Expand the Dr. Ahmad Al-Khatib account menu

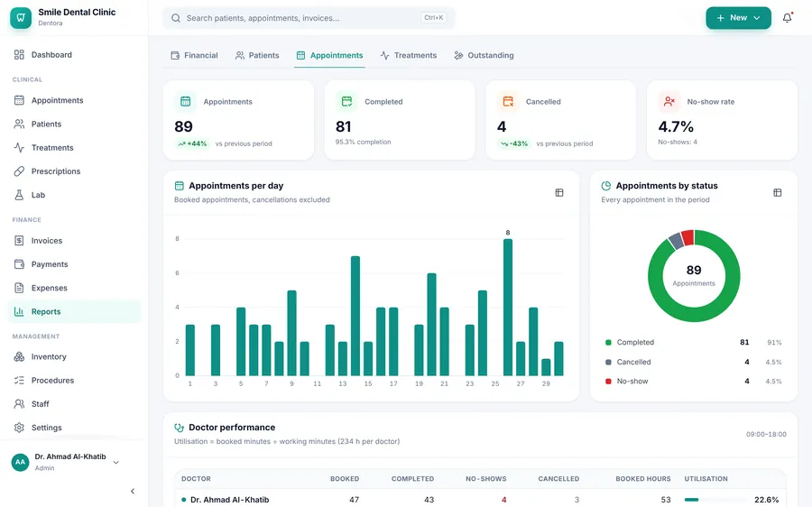(x=65, y=462)
